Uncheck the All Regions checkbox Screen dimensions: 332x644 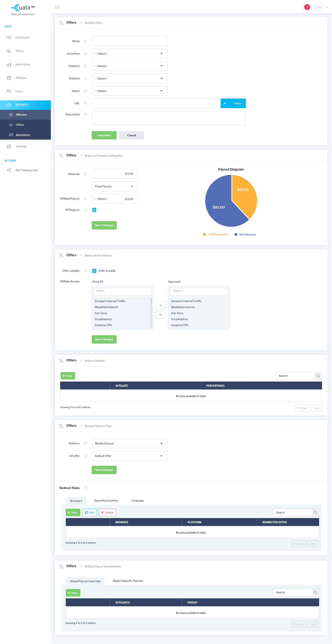(94, 210)
